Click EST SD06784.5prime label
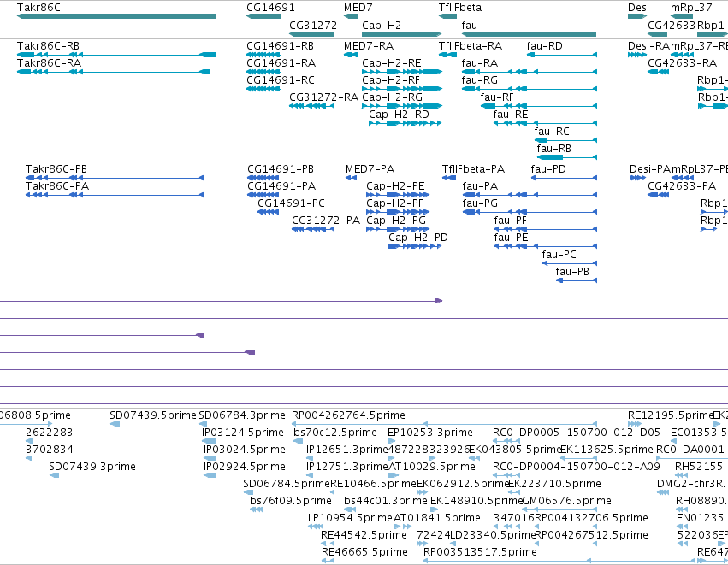This screenshot has width=728, height=565. (x=287, y=484)
